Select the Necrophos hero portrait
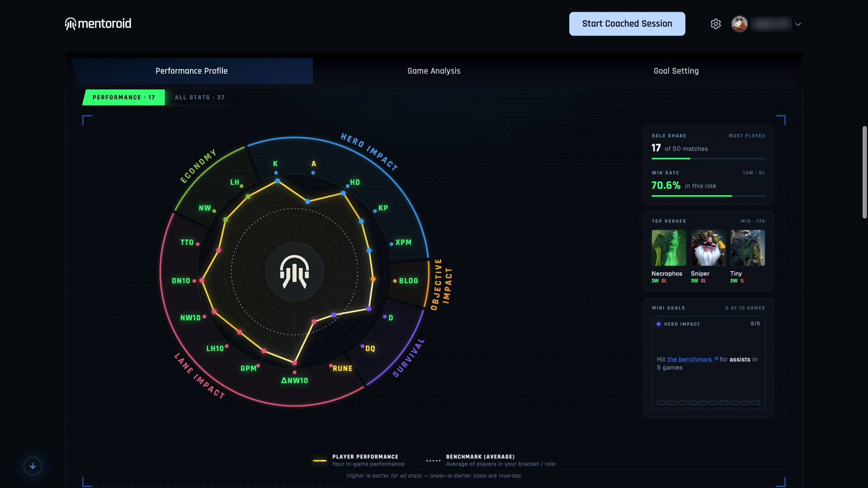The height and width of the screenshot is (488, 868). (669, 248)
